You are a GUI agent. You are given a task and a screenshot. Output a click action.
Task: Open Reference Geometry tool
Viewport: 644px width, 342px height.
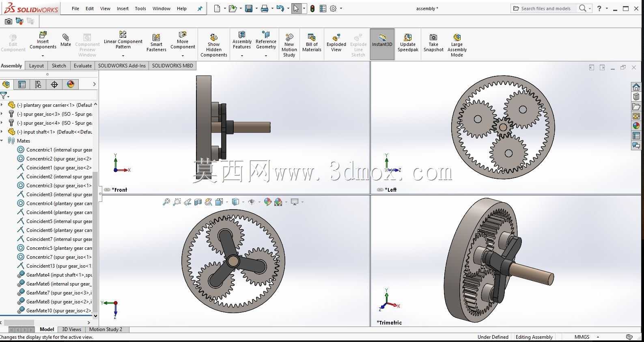(266, 41)
